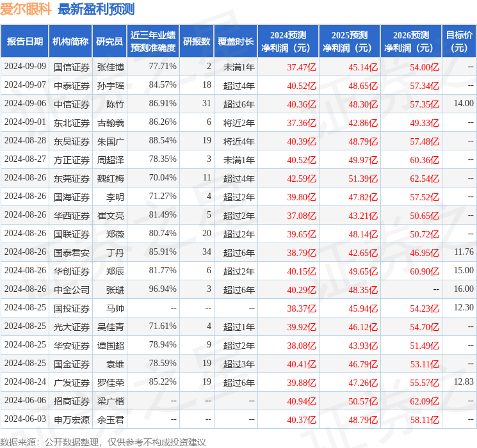477x448 pixels.
Task: Click the 研究员 column header
Action: click(109, 42)
